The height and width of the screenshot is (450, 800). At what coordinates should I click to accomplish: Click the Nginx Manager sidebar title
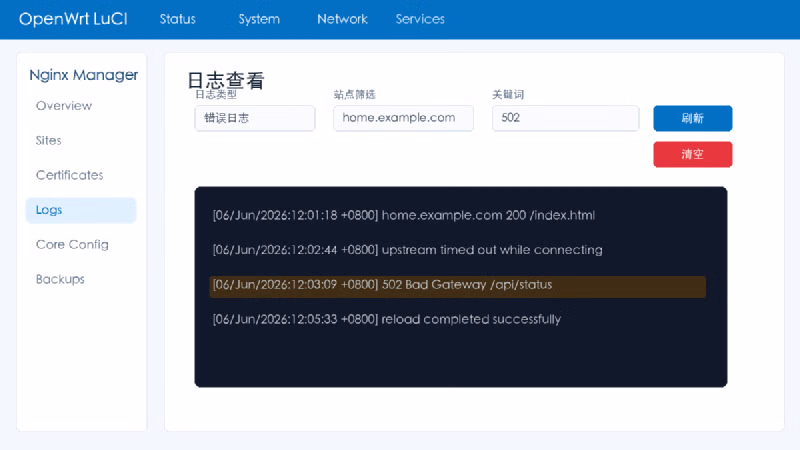tap(84, 75)
